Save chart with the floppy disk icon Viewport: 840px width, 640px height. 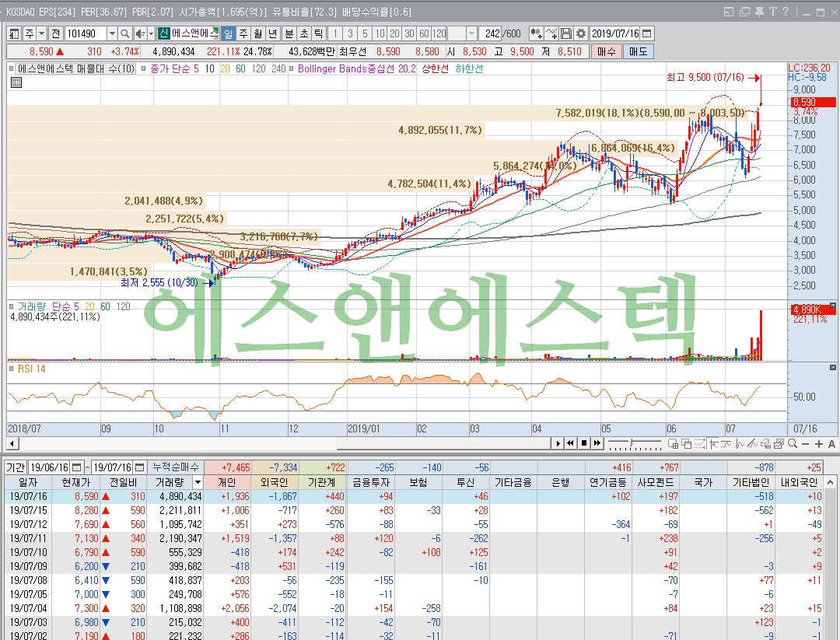tap(565, 33)
